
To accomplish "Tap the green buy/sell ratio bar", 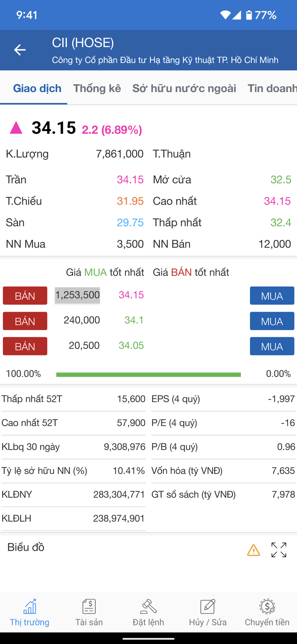I will 148,374.
